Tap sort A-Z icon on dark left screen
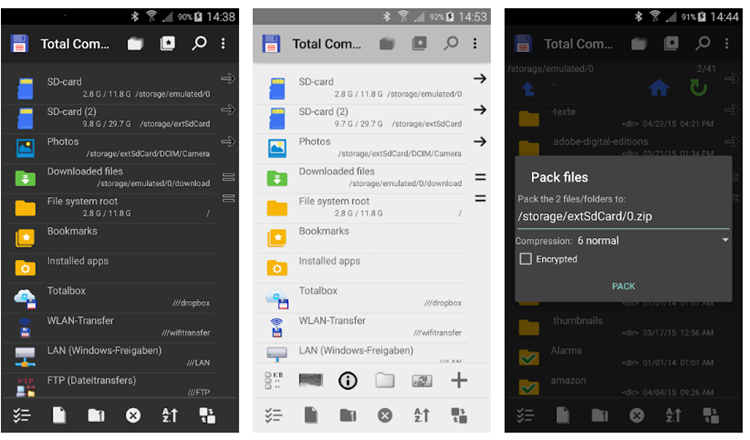The height and width of the screenshot is (440, 750). [170, 415]
